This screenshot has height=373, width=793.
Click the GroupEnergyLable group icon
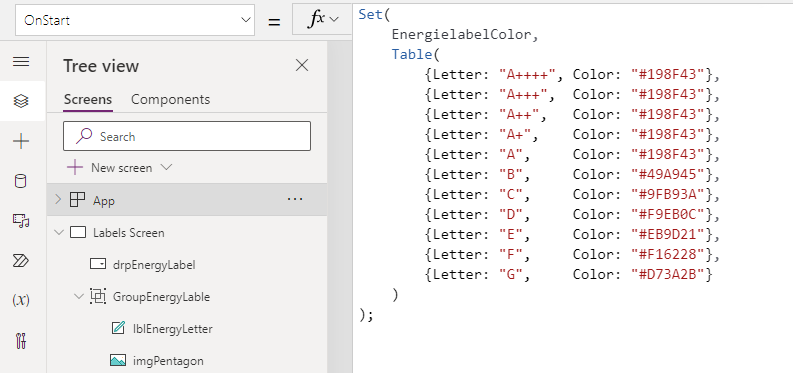click(x=98, y=296)
